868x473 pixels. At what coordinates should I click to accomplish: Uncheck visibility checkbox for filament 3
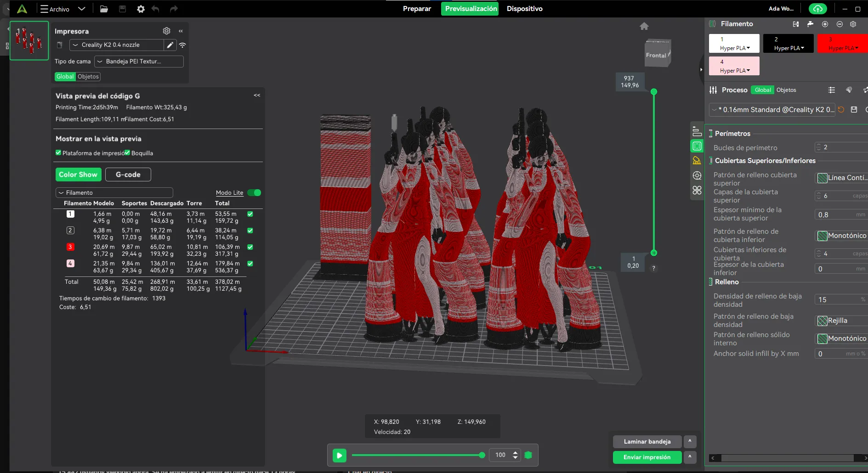(x=250, y=247)
